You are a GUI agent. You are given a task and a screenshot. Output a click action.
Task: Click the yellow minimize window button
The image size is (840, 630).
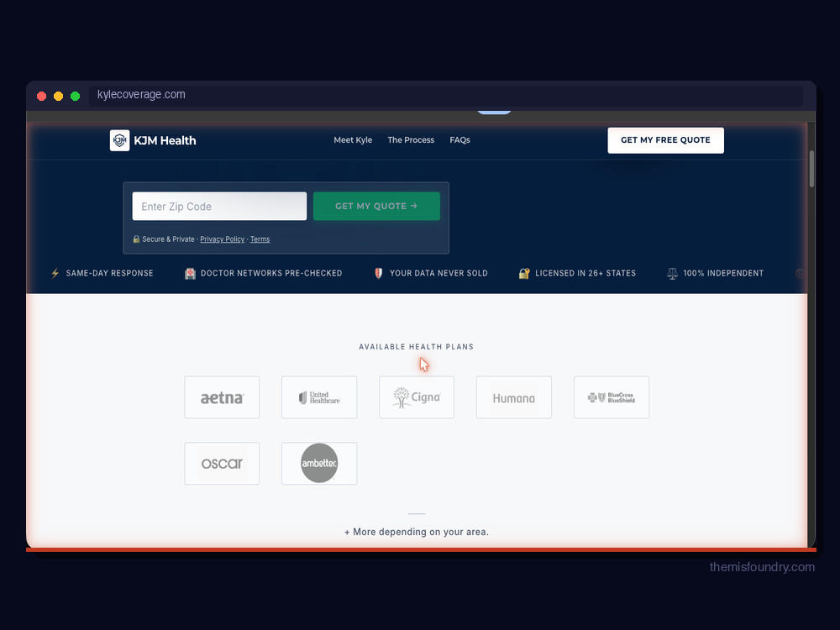point(59,96)
